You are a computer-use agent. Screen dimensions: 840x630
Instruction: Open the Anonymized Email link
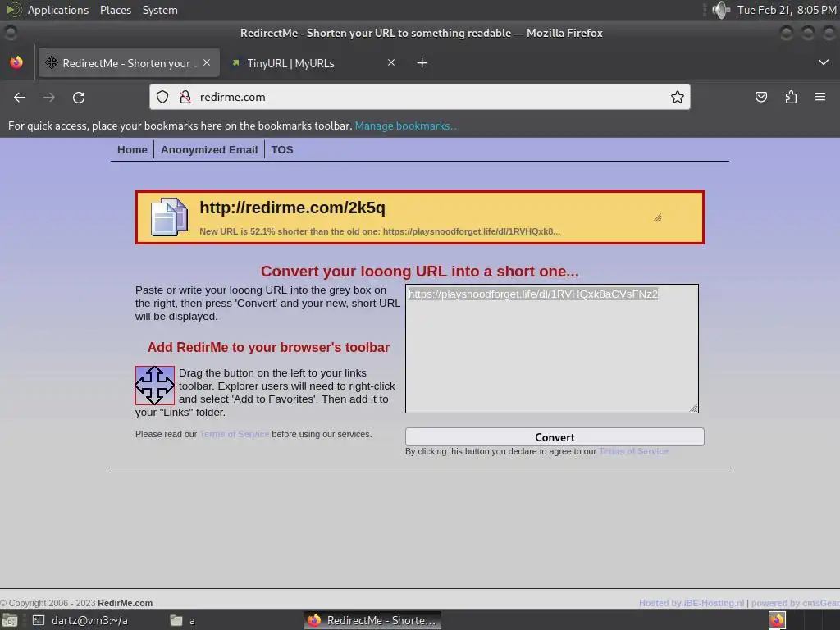point(209,150)
